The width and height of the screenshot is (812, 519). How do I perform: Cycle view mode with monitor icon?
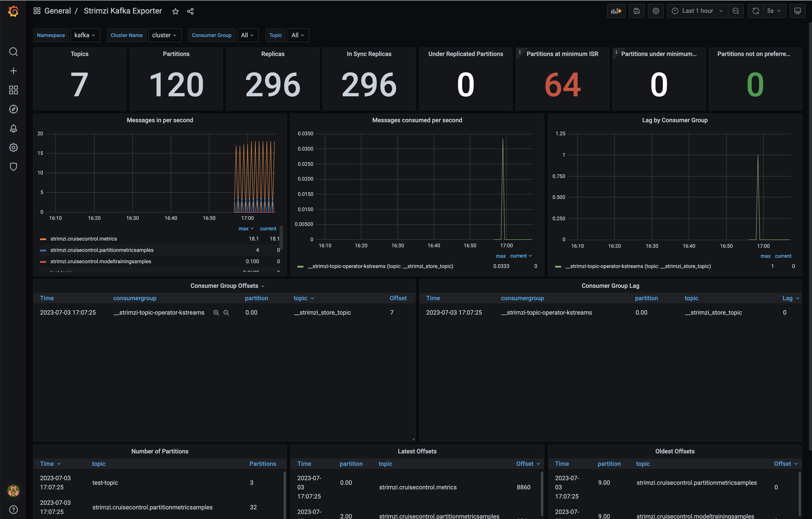pos(797,11)
